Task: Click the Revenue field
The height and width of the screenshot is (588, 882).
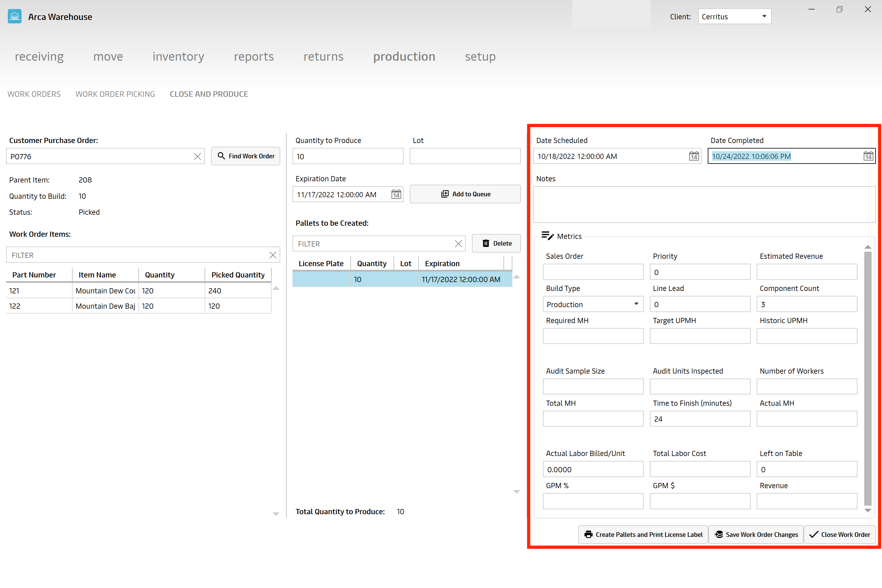Action: 807,501
